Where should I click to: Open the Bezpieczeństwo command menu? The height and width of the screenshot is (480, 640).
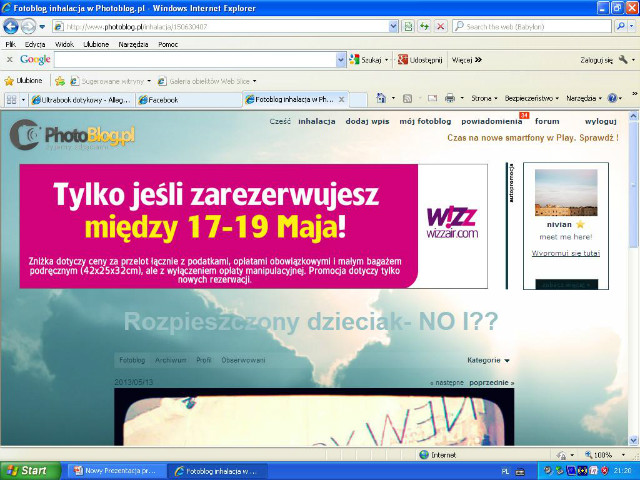[531, 98]
